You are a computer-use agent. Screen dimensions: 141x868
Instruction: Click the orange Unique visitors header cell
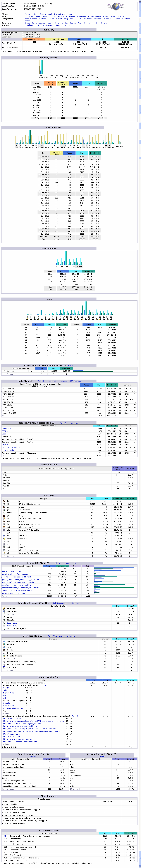click(34, 39)
